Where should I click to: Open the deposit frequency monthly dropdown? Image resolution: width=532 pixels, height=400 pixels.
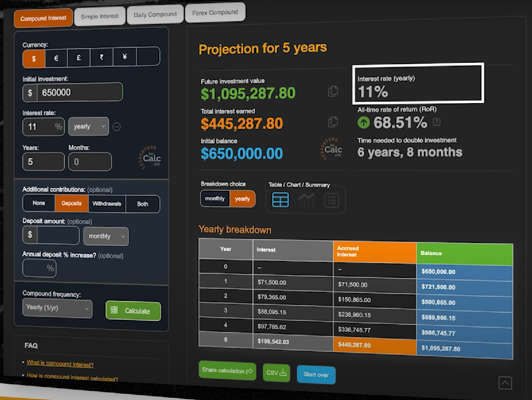(106, 236)
